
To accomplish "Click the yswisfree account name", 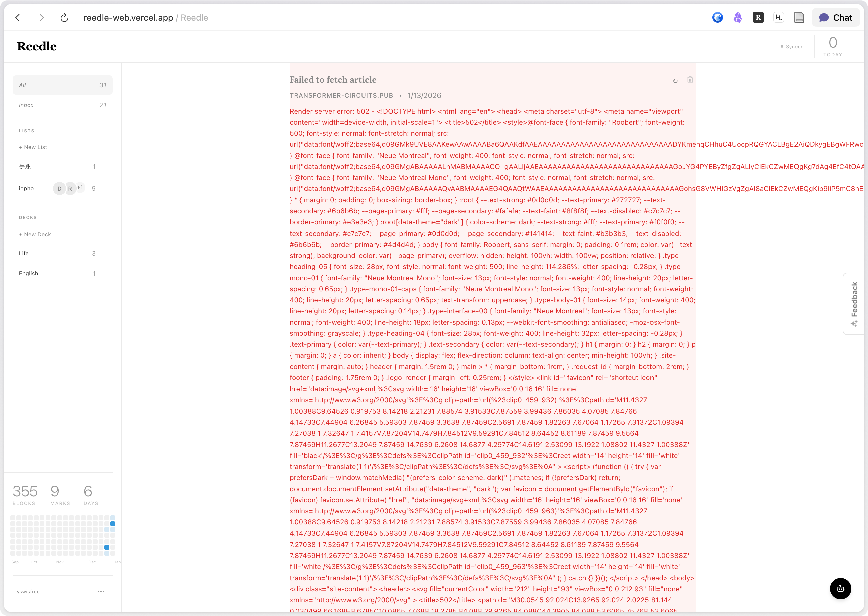I will (x=28, y=592).
